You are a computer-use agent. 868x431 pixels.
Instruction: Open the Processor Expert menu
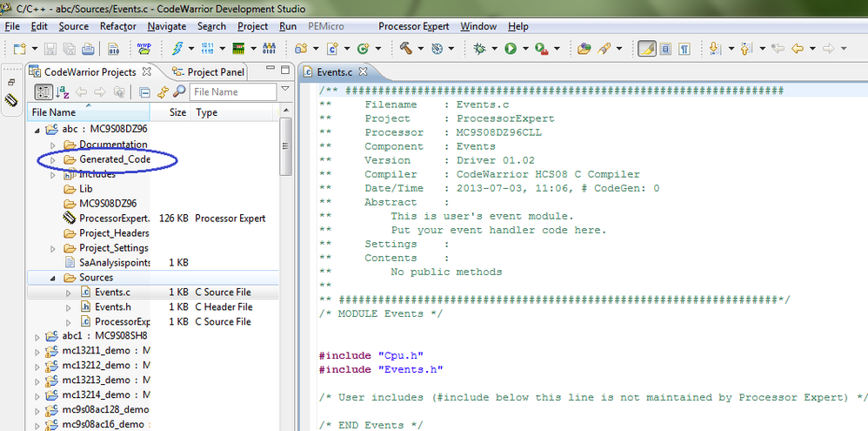pos(413,26)
